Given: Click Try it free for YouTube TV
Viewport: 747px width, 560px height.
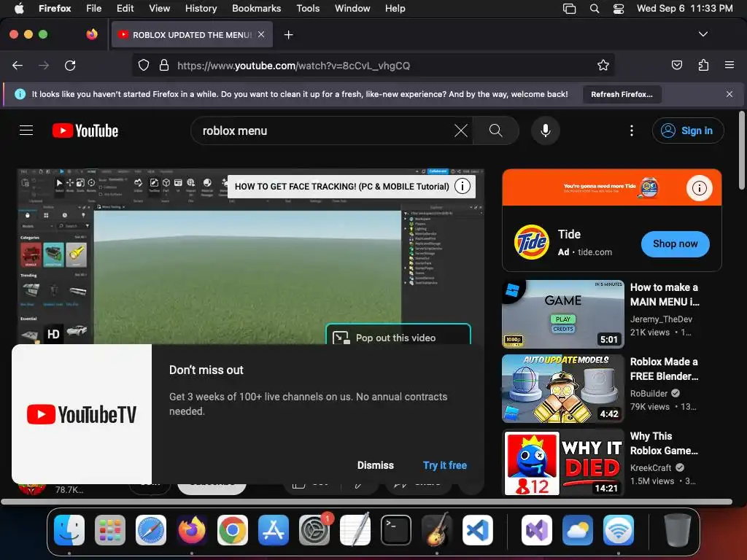Looking at the screenshot, I should 445,465.
